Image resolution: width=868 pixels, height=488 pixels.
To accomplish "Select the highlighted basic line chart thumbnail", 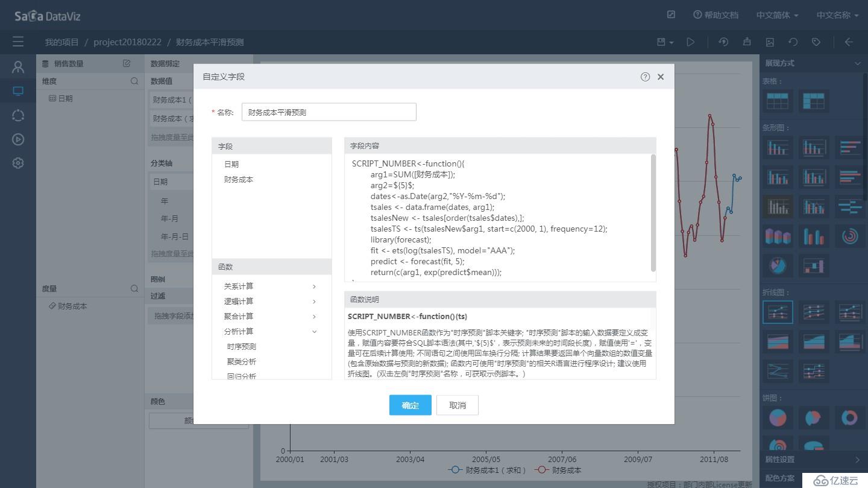I will [778, 312].
